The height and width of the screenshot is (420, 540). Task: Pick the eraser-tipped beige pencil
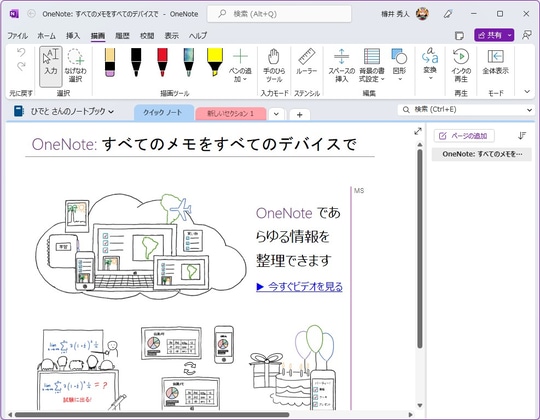110,62
